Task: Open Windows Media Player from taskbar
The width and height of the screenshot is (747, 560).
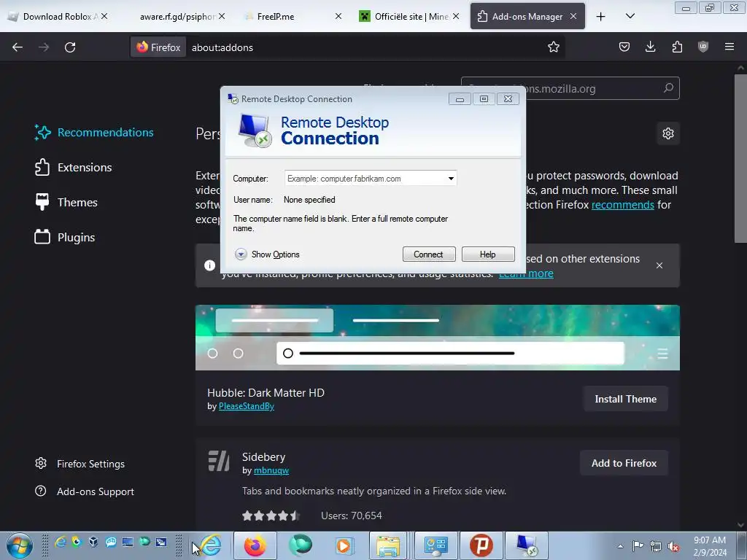Action: tap(343, 545)
